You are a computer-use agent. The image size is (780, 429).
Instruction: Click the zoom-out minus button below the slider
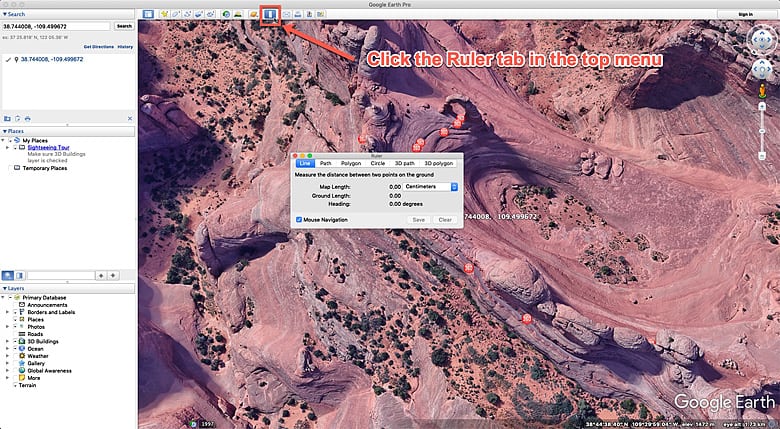(762, 156)
